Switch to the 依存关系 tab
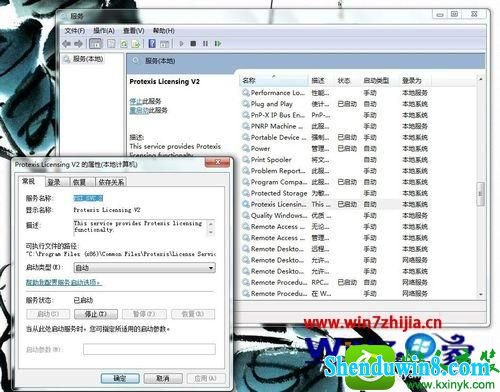500x392 pixels. 111,182
